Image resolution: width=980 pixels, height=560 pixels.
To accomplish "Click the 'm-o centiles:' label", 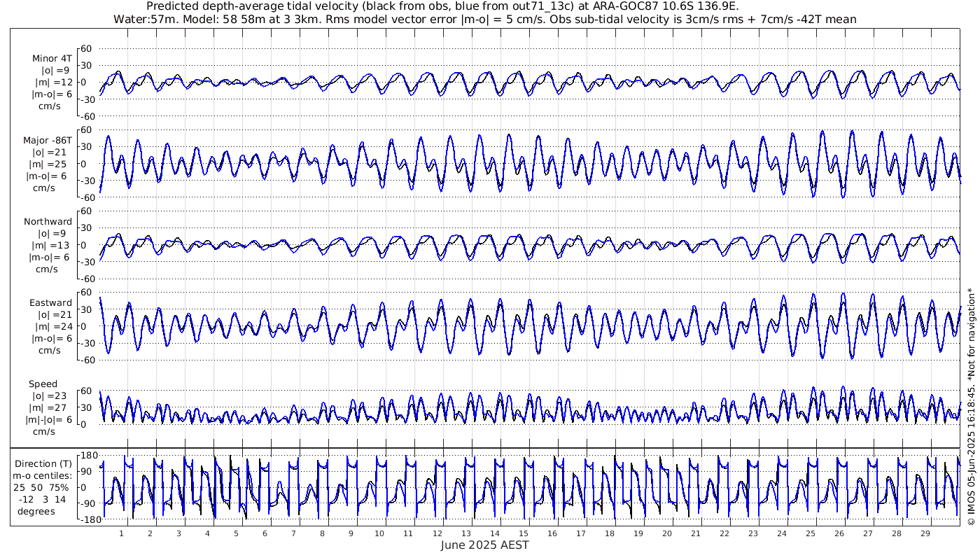I will 43,475.
